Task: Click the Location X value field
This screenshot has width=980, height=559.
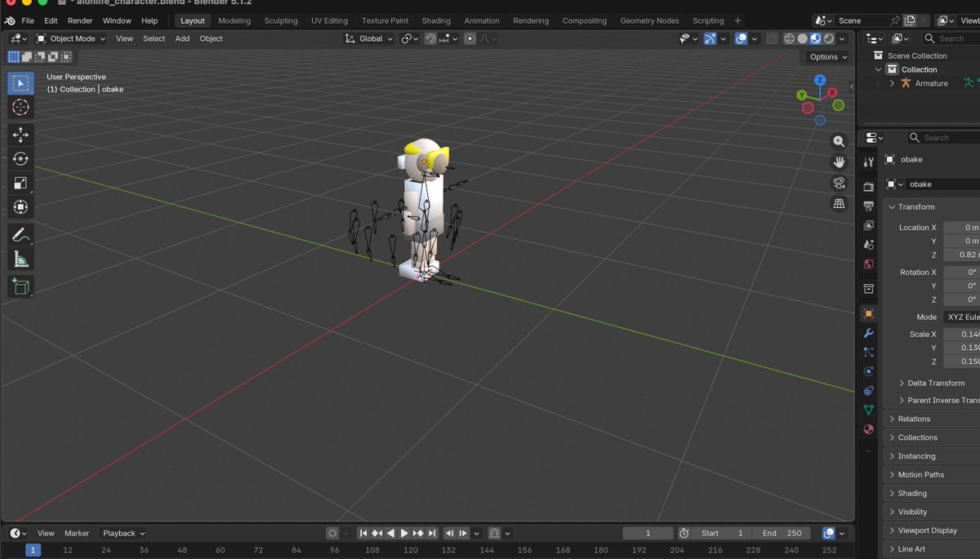Action: (x=962, y=228)
